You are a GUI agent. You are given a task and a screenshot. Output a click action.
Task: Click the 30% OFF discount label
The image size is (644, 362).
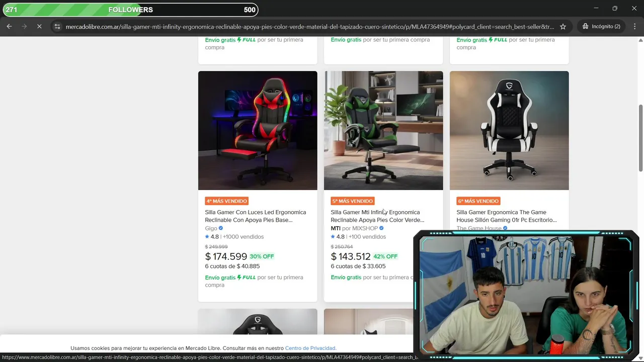pos(262,256)
